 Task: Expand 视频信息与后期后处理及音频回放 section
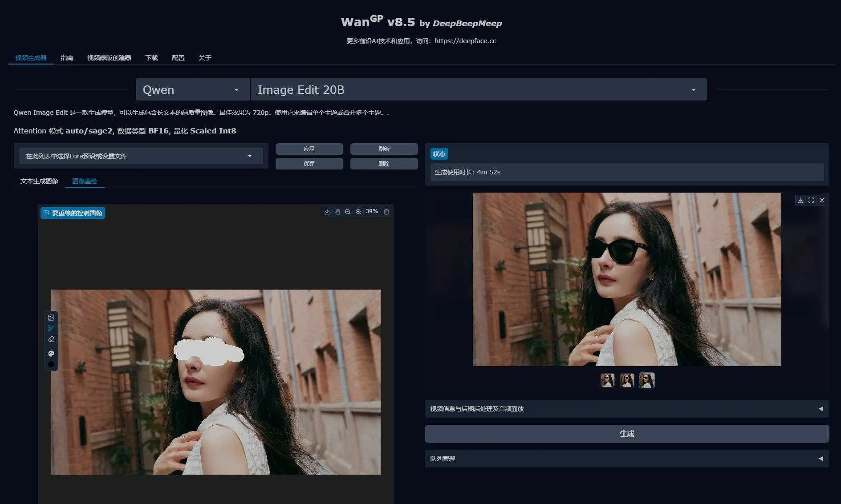[626, 409]
